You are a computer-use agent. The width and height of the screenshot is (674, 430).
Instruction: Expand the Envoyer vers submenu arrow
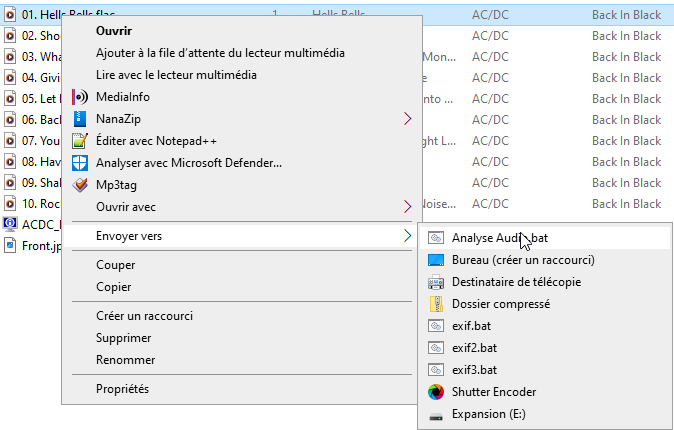[x=407, y=236]
